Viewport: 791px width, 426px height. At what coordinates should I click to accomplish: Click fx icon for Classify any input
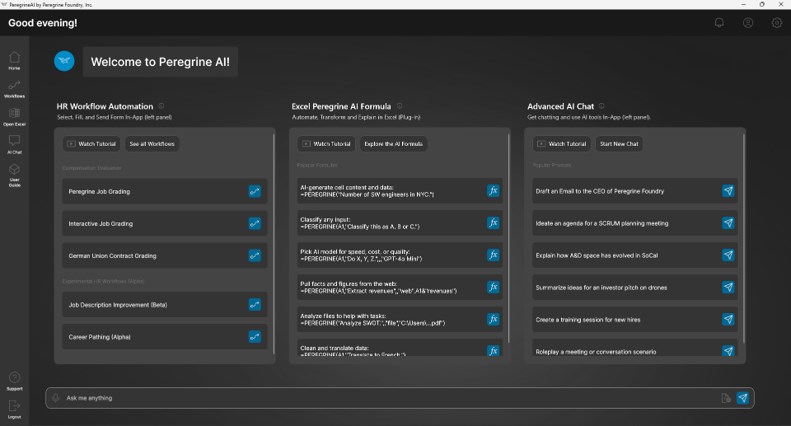(493, 223)
